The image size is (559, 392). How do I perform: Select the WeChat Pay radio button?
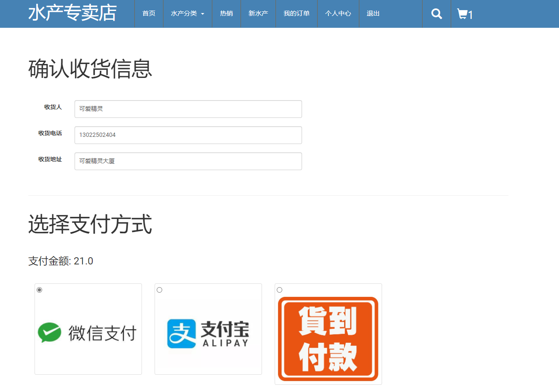pos(39,290)
